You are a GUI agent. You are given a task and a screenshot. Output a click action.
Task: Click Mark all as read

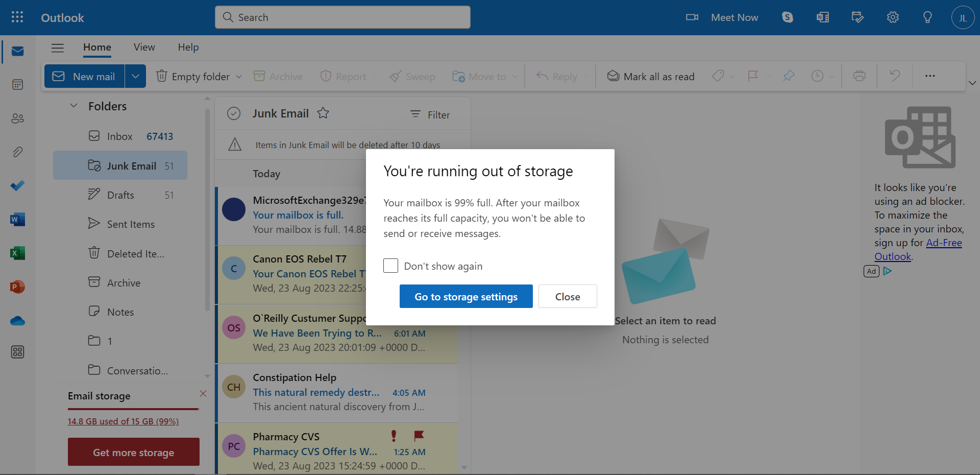coord(651,77)
